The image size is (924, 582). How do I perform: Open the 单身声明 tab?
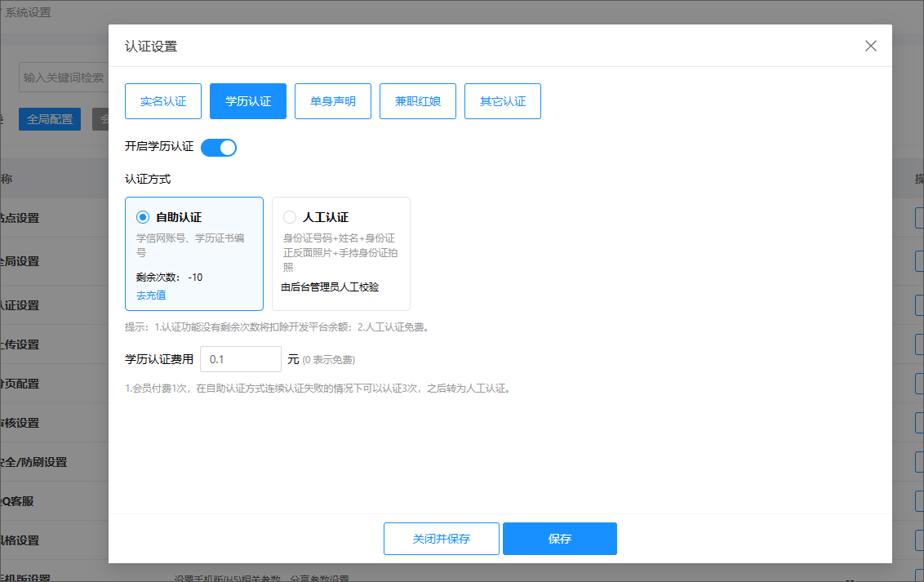pos(333,102)
